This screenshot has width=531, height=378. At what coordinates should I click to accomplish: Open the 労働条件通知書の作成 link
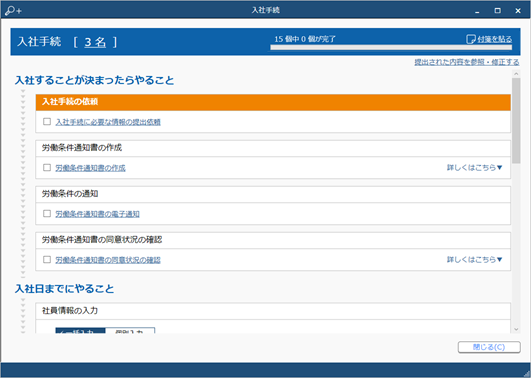tap(90, 168)
